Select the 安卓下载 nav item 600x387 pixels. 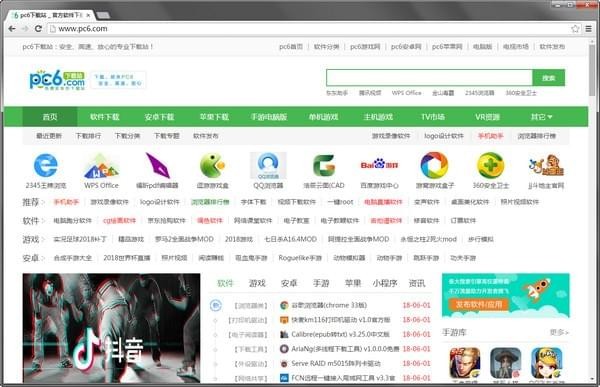[159, 117]
